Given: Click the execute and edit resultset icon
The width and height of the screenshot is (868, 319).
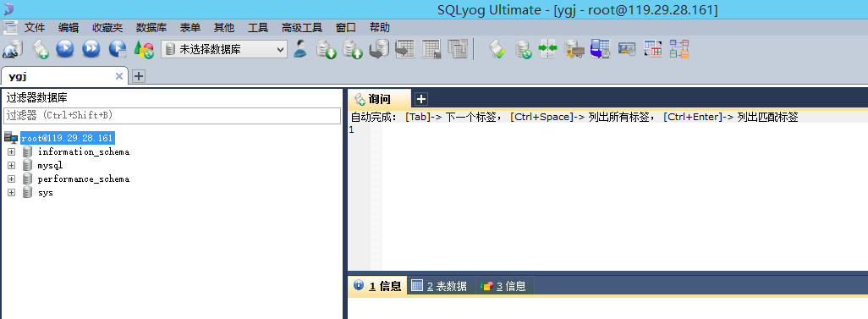Looking at the screenshot, I should (118, 49).
